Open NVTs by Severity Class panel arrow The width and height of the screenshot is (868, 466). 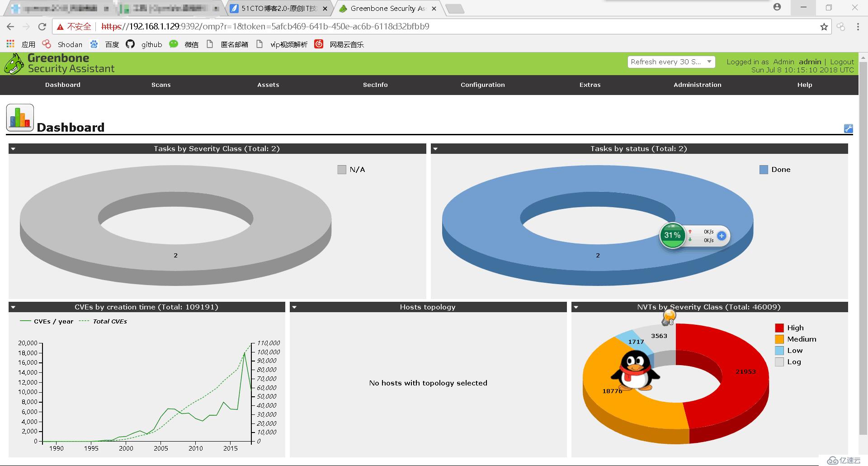[x=576, y=307]
